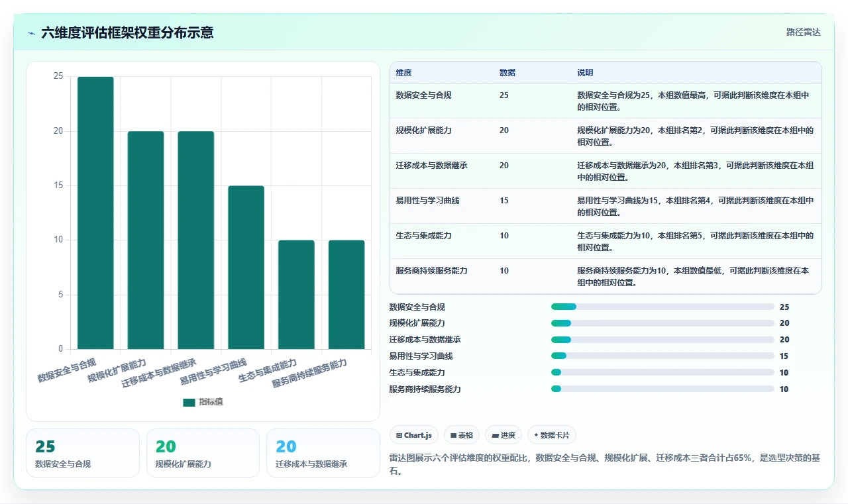The height and width of the screenshot is (504, 848).
Task: Click x-axis label 数据安全与合规
Action: coord(67,370)
